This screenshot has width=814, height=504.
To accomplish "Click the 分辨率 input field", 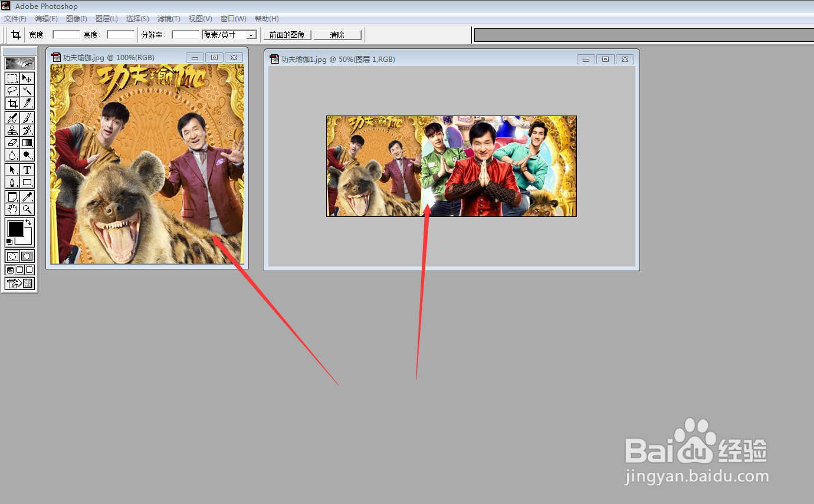I will pyautogui.click(x=186, y=35).
